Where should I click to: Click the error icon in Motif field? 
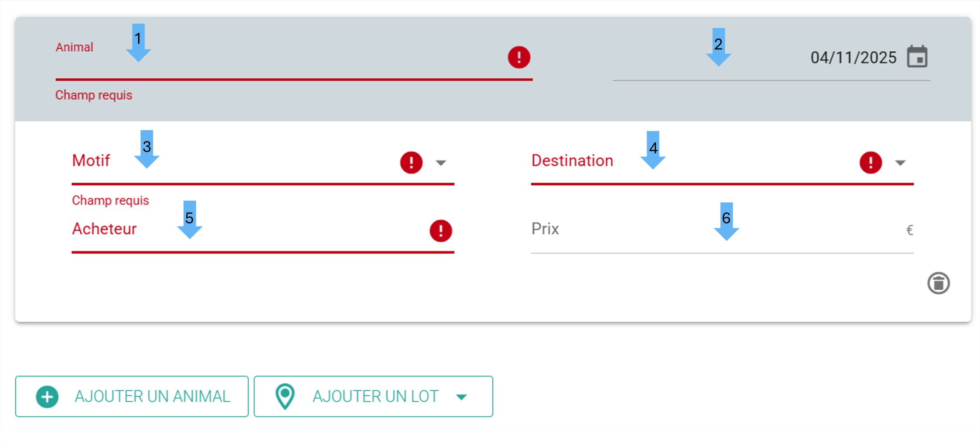pyautogui.click(x=411, y=163)
